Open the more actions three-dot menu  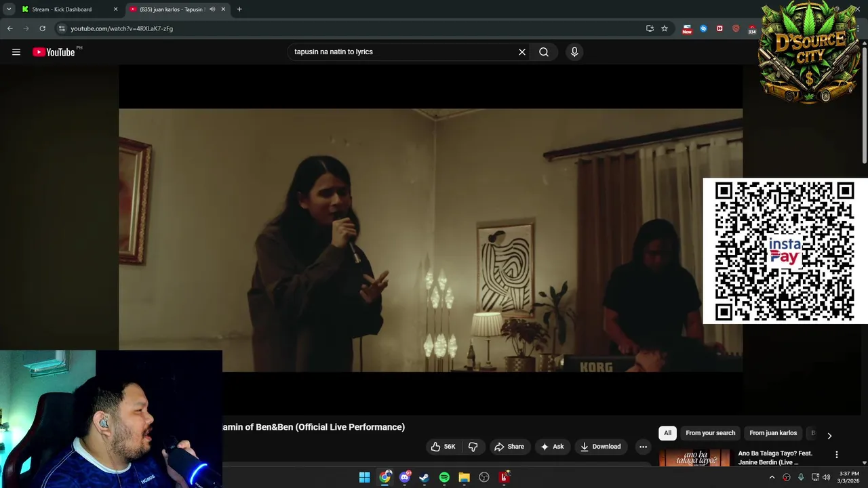coord(643,447)
